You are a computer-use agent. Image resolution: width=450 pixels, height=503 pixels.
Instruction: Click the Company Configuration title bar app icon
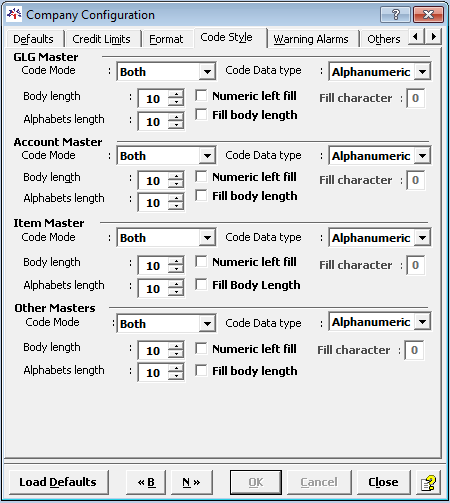point(14,15)
